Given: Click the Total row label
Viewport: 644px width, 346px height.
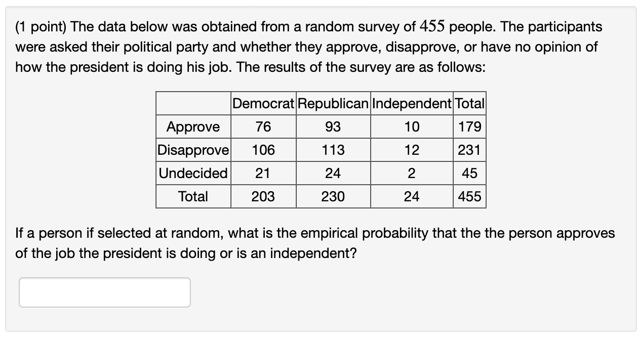Looking at the screenshot, I should point(192,196).
